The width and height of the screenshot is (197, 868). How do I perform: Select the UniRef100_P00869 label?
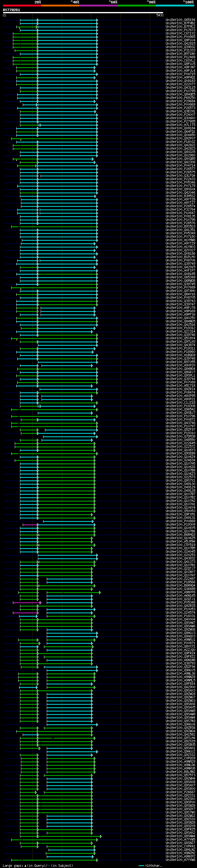coord(180,104)
